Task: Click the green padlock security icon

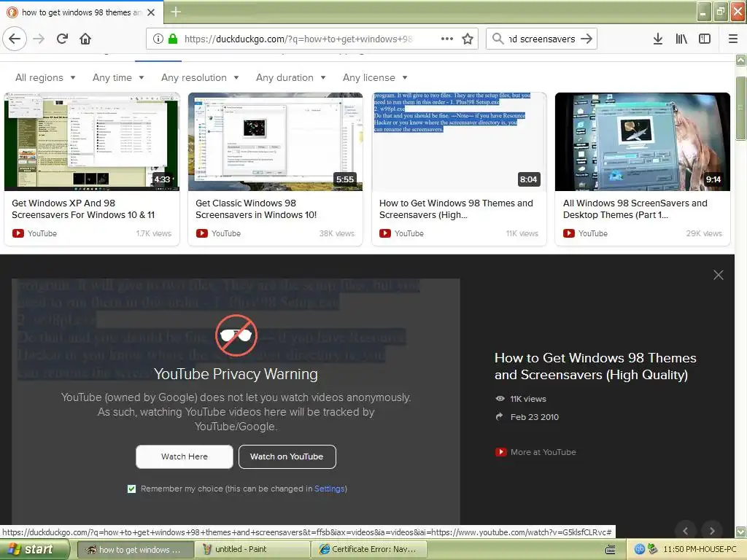Action: [173, 39]
